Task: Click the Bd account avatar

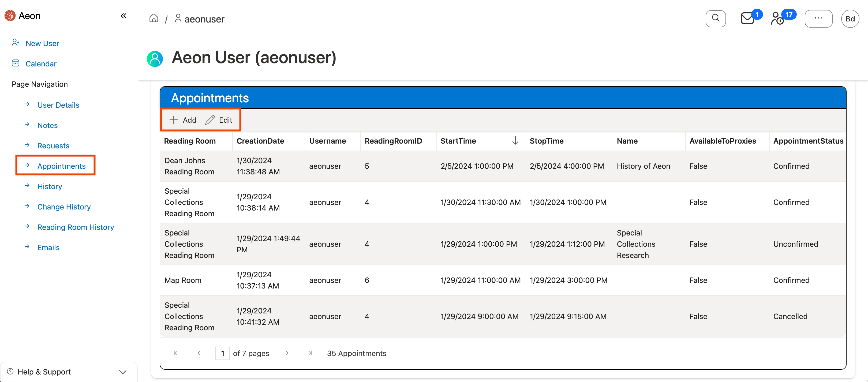Action: coord(850,18)
